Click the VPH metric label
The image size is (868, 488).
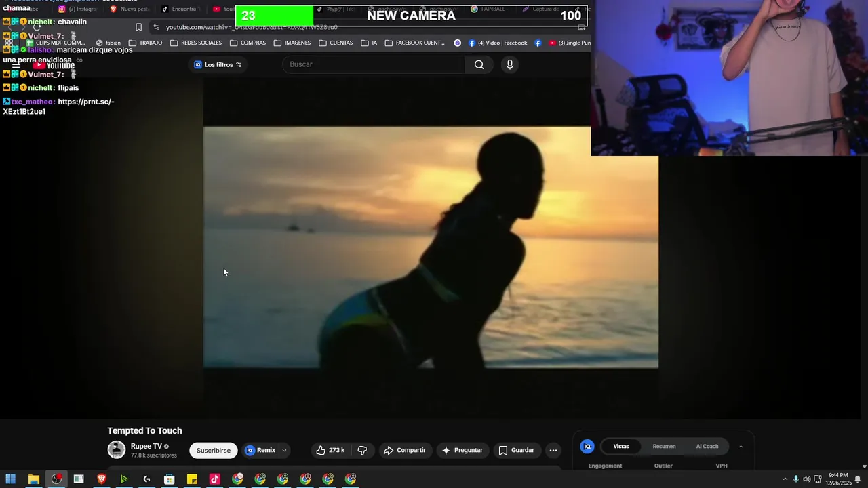(722, 466)
